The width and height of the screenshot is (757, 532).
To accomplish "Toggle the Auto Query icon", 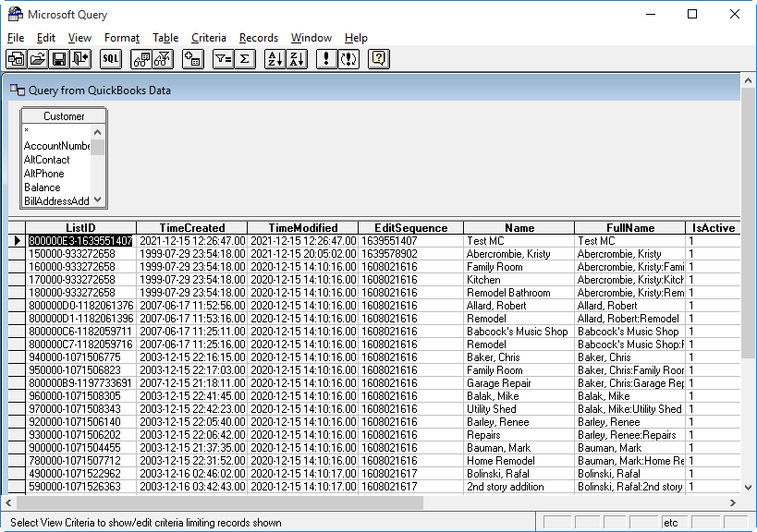I will coord(348,59).
